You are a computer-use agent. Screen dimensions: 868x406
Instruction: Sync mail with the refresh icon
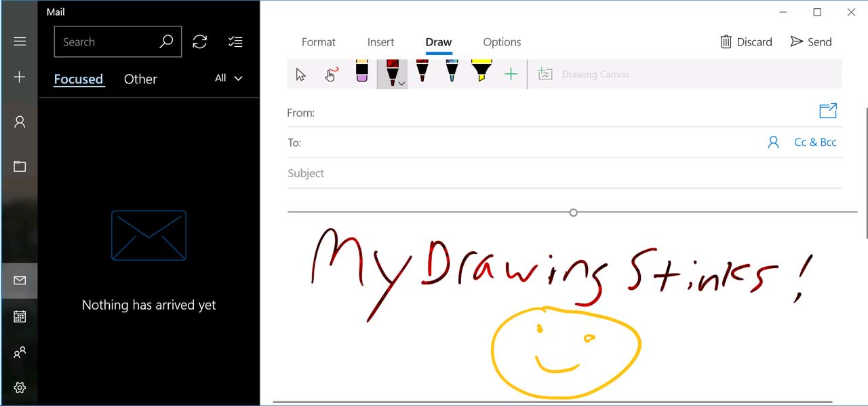[x=200, y=41]
